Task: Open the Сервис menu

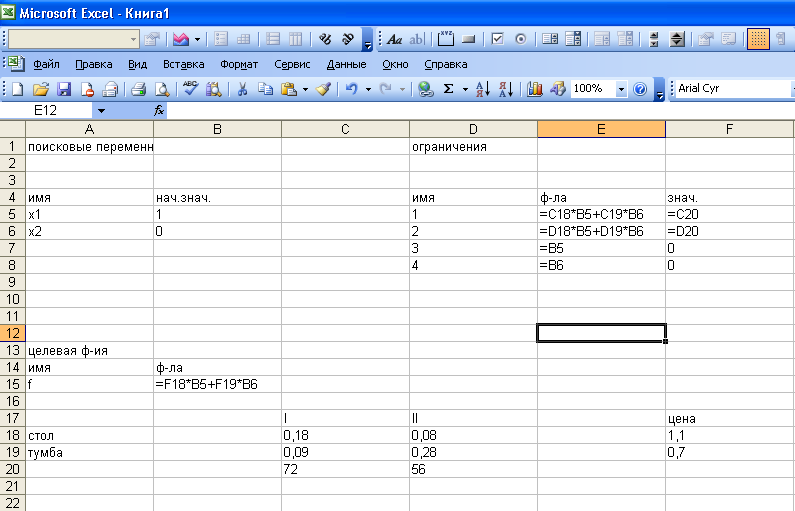Action: point(292,64)
